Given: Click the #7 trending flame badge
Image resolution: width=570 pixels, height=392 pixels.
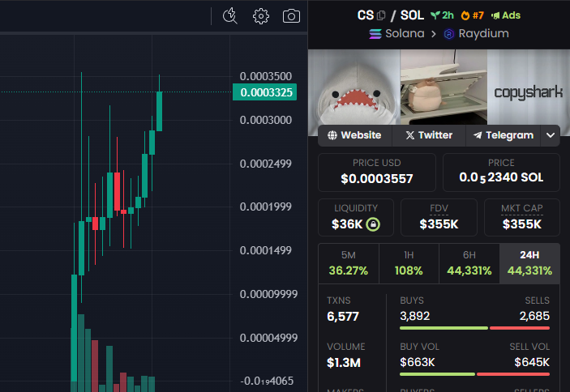Looking at the screenshot, I should [473, 15].
